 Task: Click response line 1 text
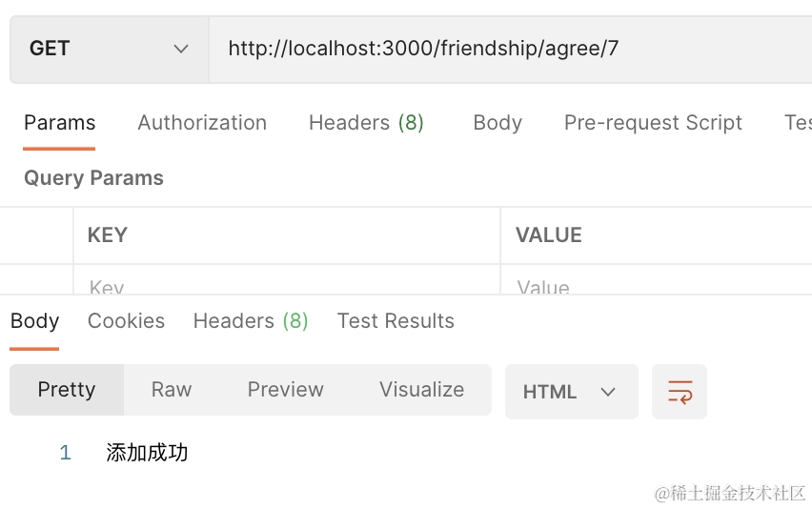coord(147,453)
